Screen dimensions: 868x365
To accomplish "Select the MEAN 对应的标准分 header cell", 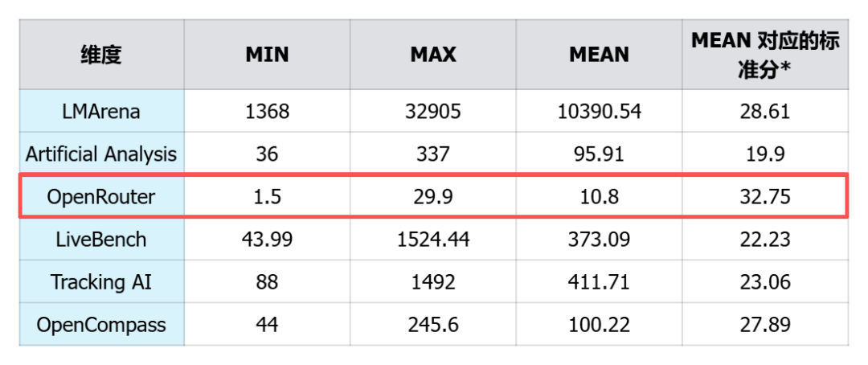I will coord(765,55).
